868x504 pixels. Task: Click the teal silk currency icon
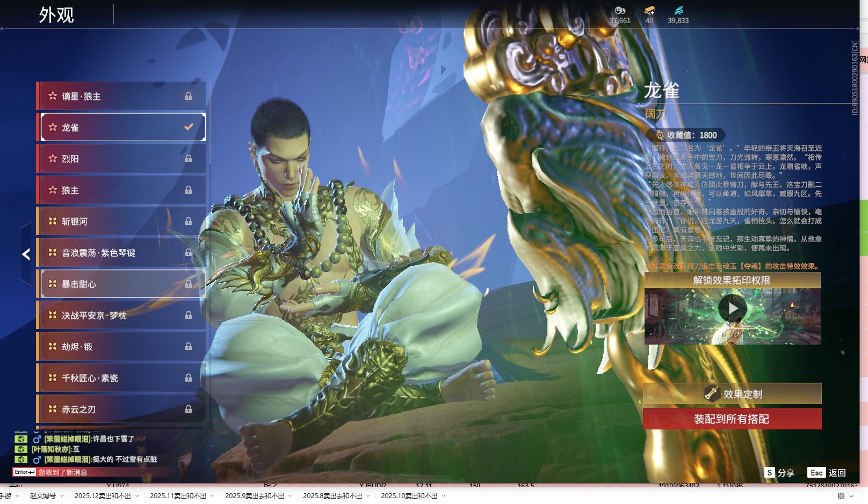click(678, 10)
